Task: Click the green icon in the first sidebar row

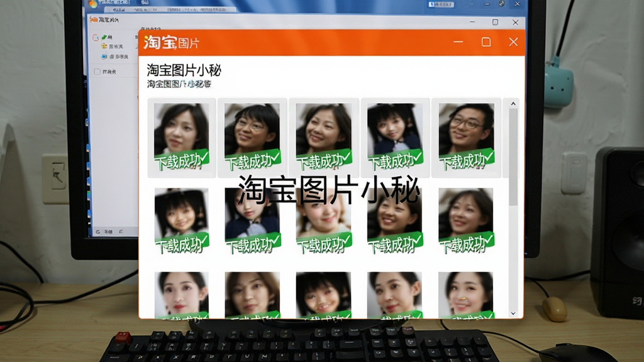Action: 104,37
